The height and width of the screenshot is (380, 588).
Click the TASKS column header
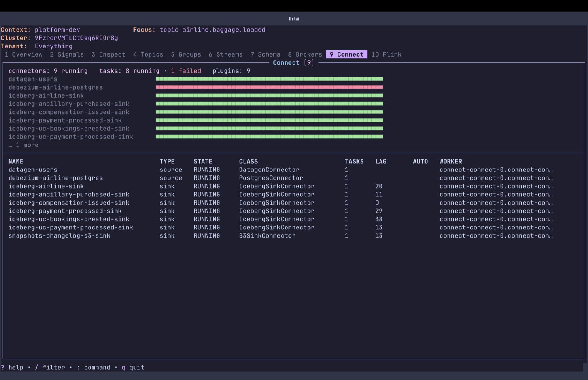[354, 162]
